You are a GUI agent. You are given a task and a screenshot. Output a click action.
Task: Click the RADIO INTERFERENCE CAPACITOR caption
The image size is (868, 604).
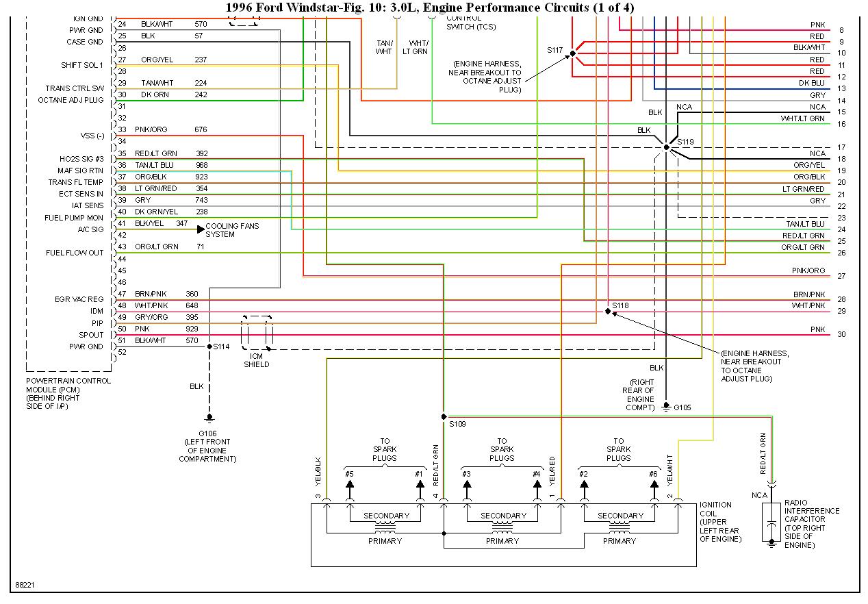pyautogui.click(x=812, y=524)
